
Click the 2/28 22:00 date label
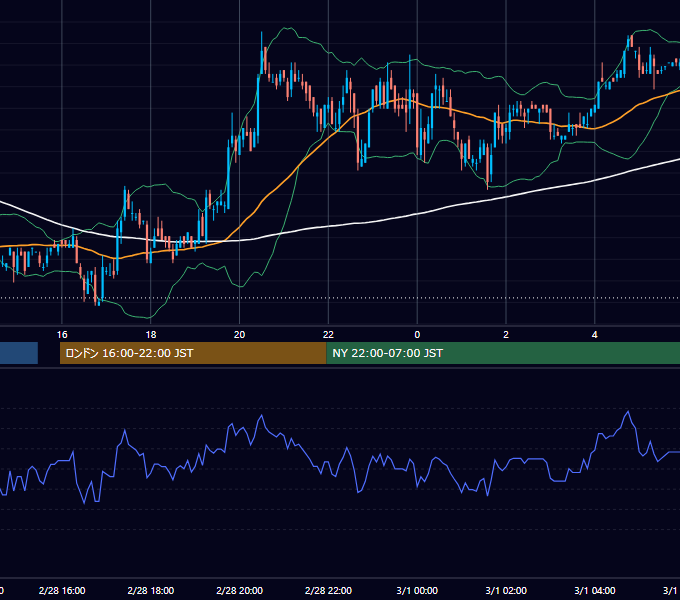coord(328,590)
